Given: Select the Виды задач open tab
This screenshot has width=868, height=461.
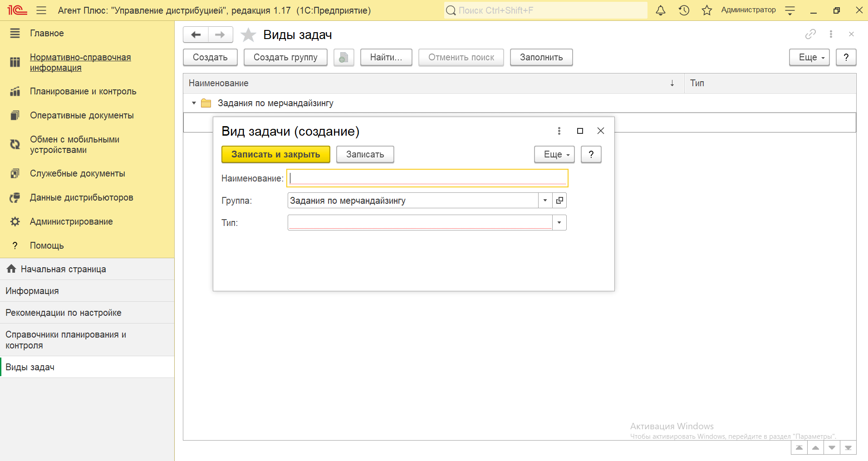Looking at the screenshot, I should [87, 367].
